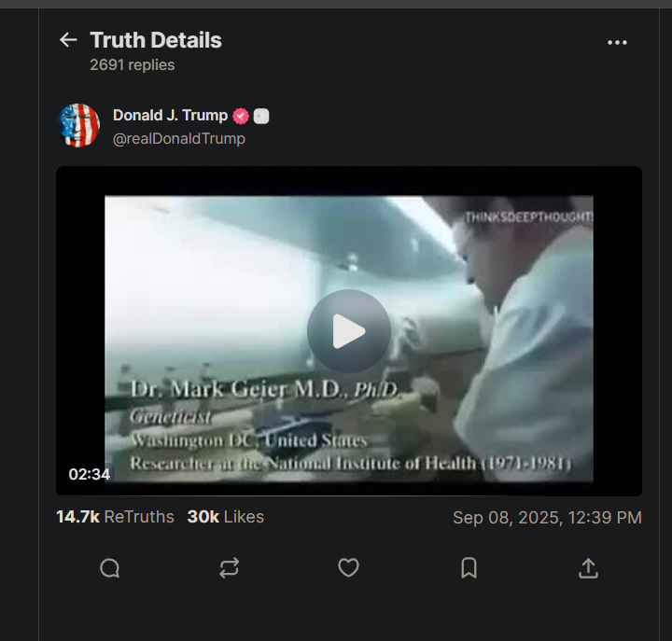Click the pink verified checkmark badge
Image resolution: width=672 pixels, height=641 pixels.
click(x=241, y=116)
